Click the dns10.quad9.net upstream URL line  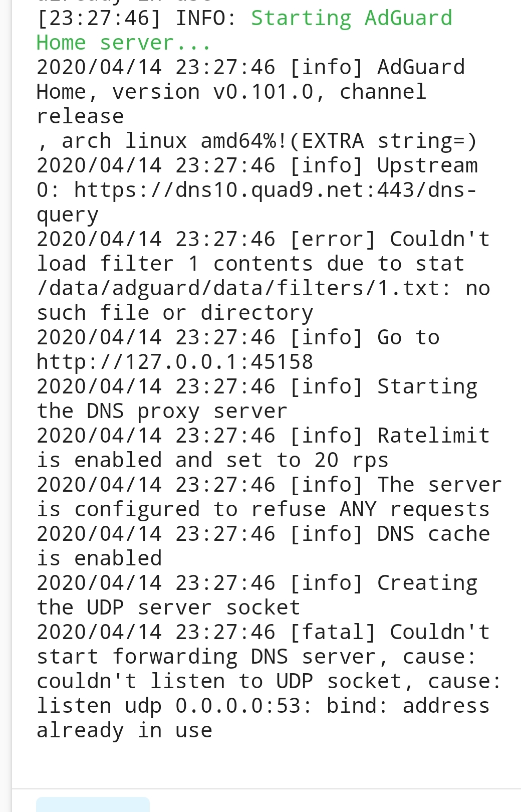click(256, 190)
